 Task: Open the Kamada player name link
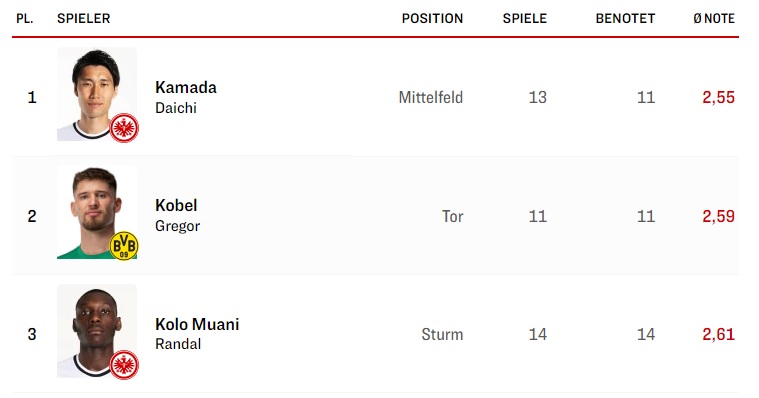click(186, 88)
